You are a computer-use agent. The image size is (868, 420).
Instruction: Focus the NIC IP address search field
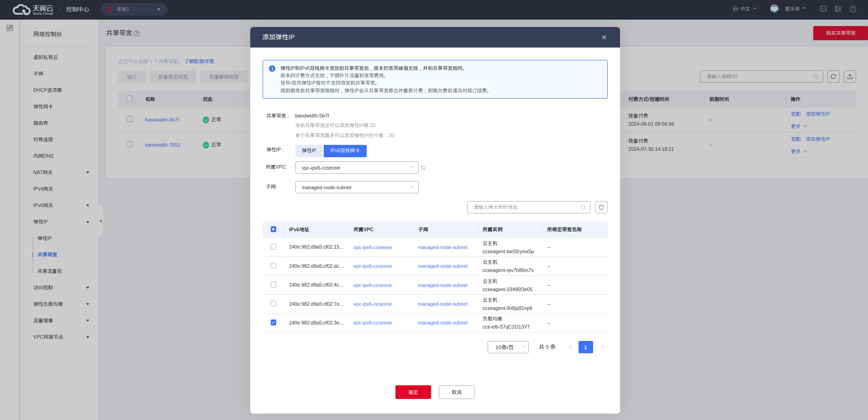528,207
